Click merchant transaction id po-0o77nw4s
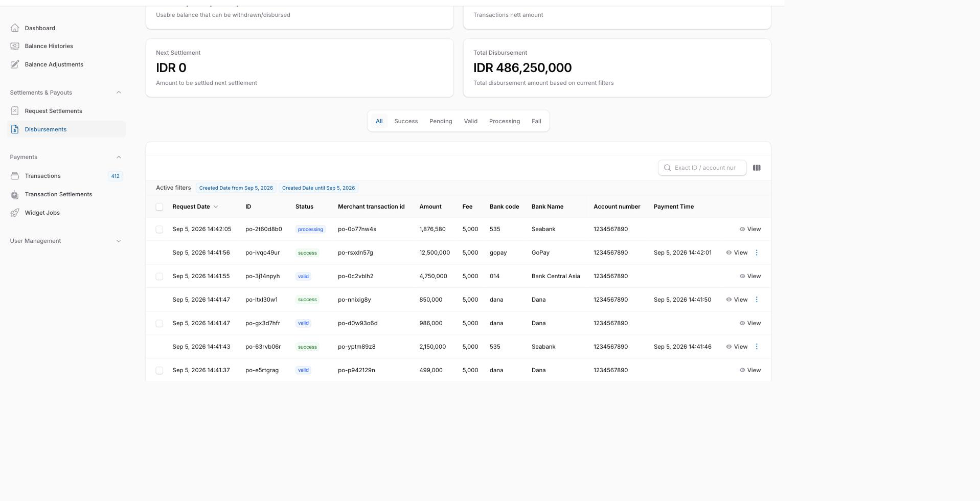 [x=357, y=229]
